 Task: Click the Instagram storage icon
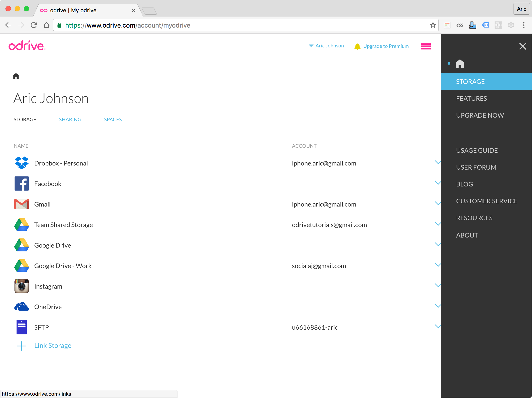(22, 286)
